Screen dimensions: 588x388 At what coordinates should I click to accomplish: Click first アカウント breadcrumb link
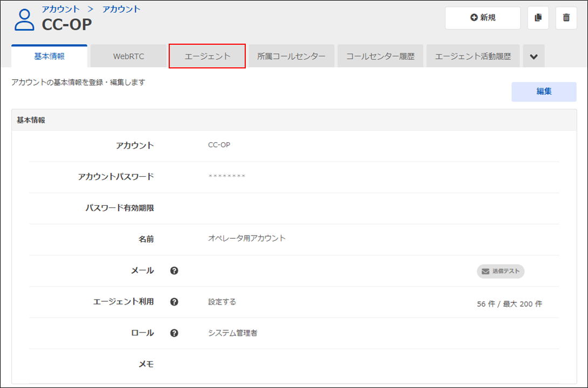tap(60, 9)
